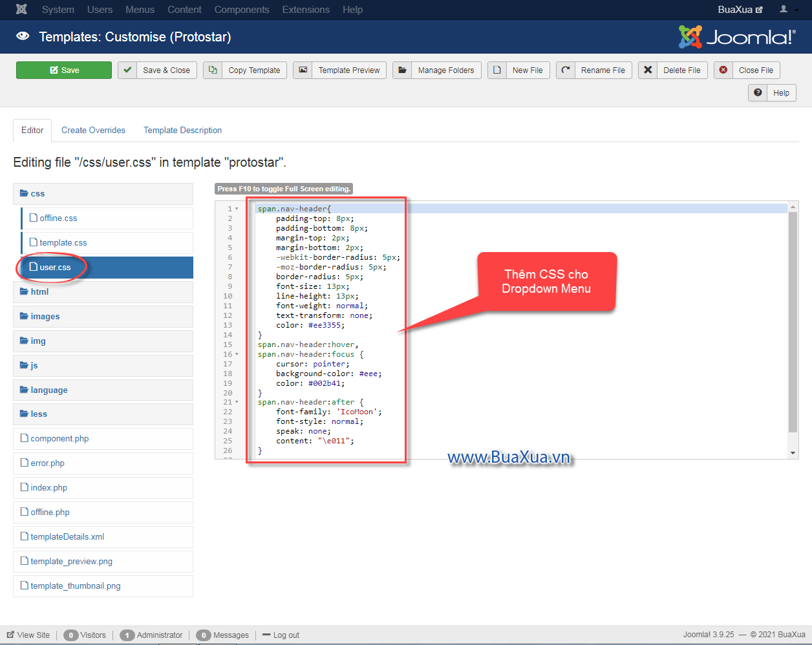Expand the js folder
Viewport: 812px width, 645px height.
click(103, 366)
